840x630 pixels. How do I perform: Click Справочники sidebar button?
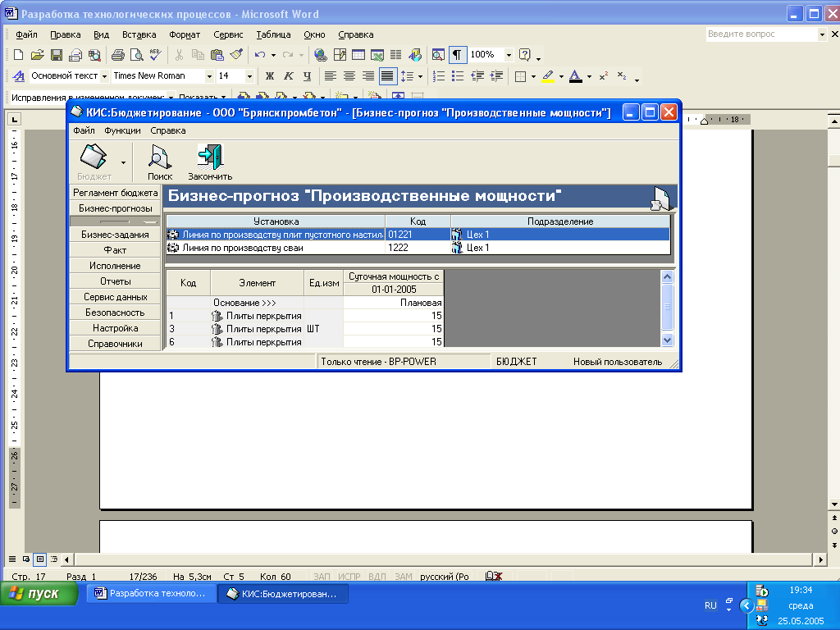point(115,344)
